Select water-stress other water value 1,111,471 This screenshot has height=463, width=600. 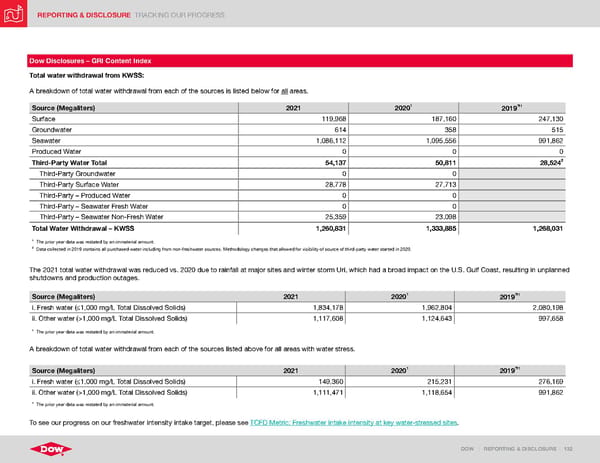pos(328,392)
